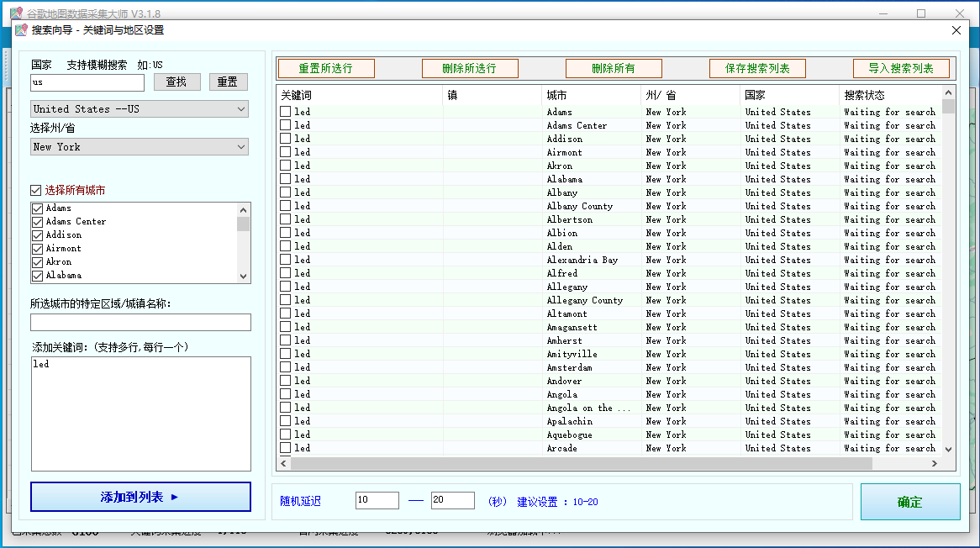Check the row checkbox for Albany
This screenshot has width=980, height=548.
click(x=286, y=192)
